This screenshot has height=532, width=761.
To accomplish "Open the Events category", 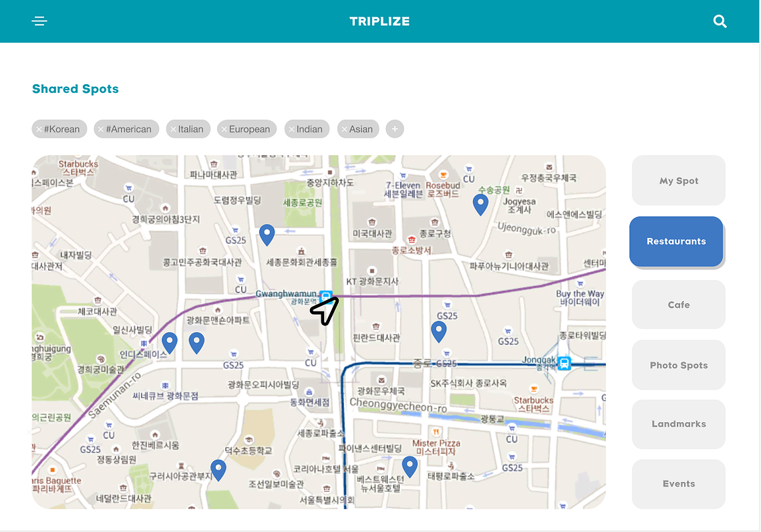I will coord(679,483).
